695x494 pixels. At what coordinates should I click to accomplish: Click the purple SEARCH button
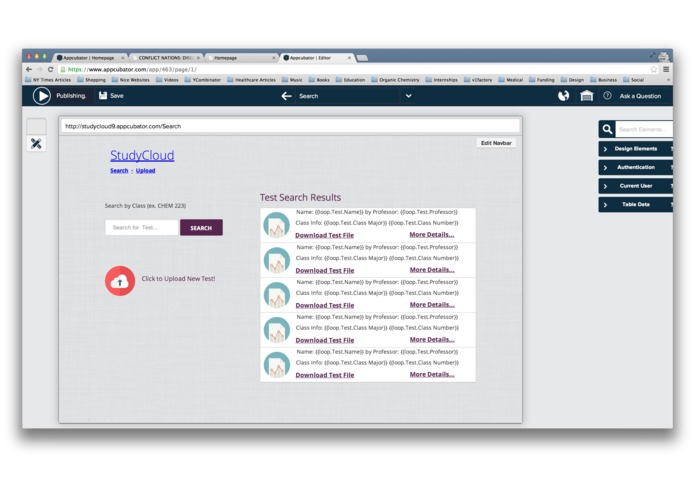point(201,228)
